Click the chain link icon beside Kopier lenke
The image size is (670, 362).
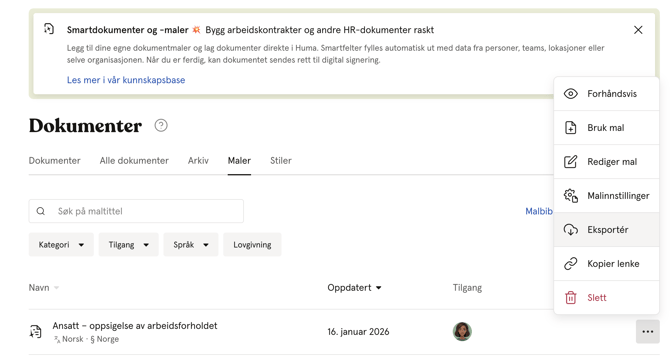coord(570,264)
